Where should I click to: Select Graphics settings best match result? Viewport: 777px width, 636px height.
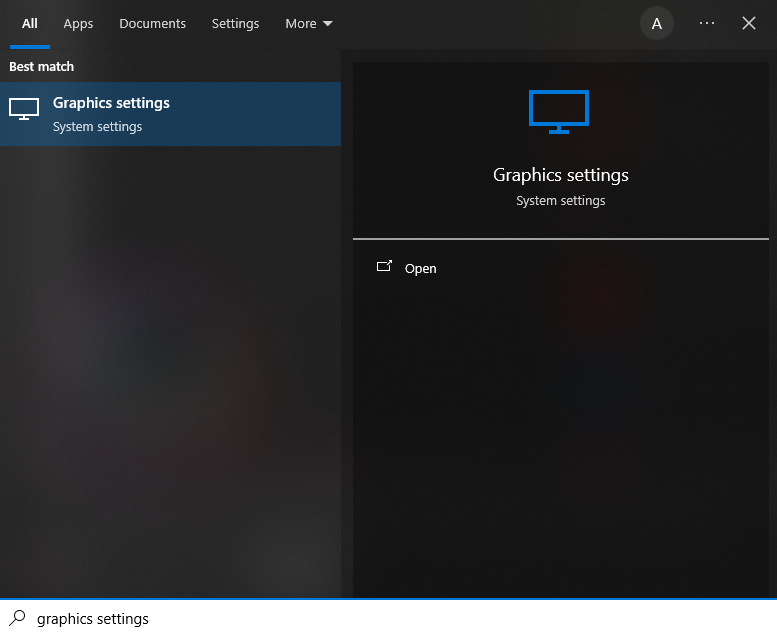point(170,114)
